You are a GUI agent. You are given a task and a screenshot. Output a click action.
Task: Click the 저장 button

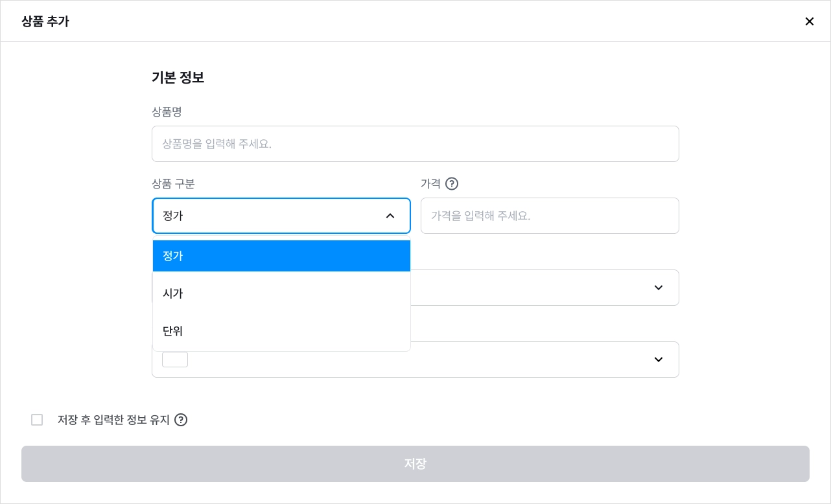[x=415, y=464]
